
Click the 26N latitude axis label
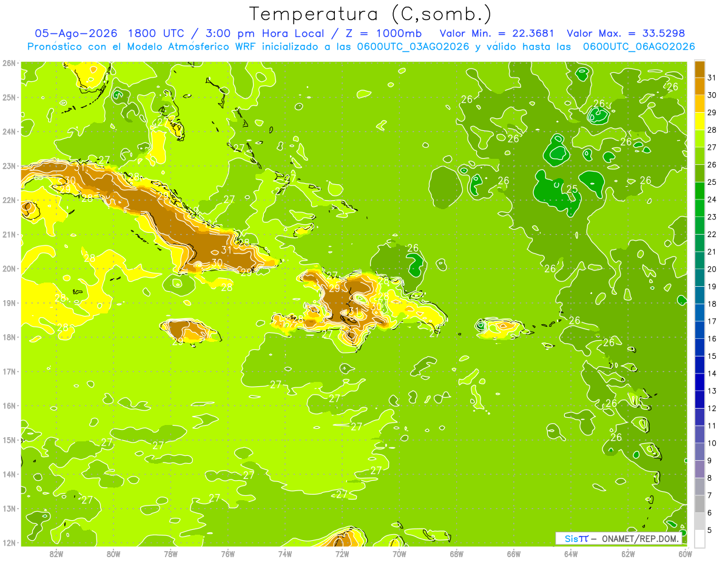9,63
